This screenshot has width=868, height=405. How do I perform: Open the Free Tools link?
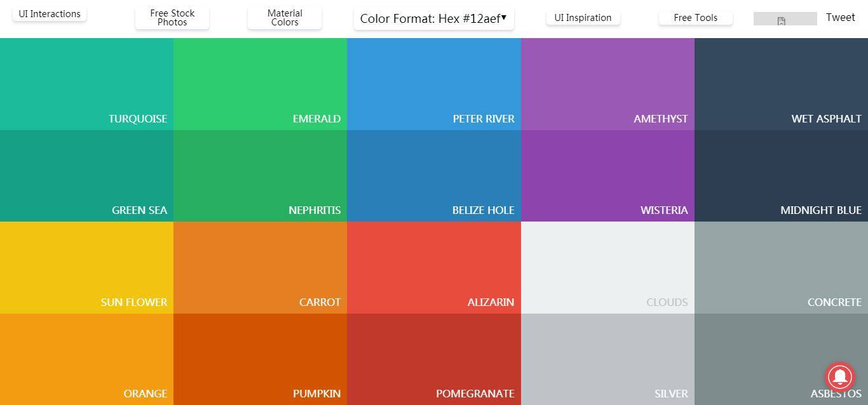coord(695,18)
